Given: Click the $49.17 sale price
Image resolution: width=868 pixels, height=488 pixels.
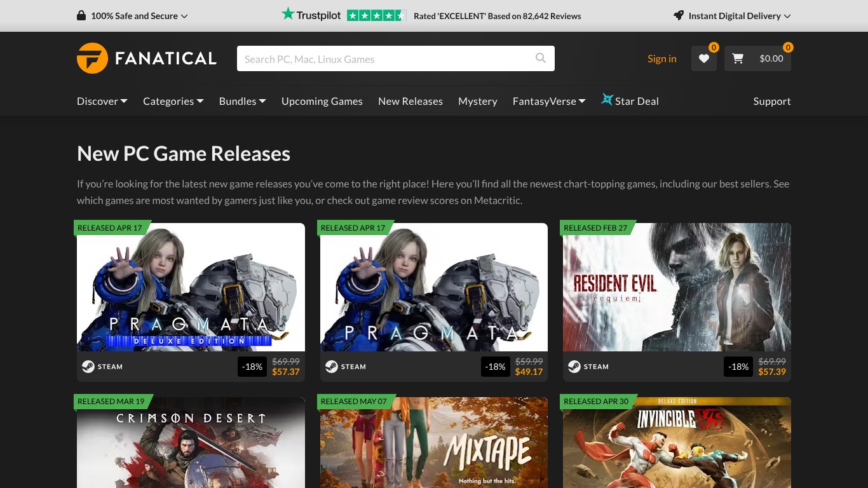Looking at the screenshot, I should pos(529,372).
